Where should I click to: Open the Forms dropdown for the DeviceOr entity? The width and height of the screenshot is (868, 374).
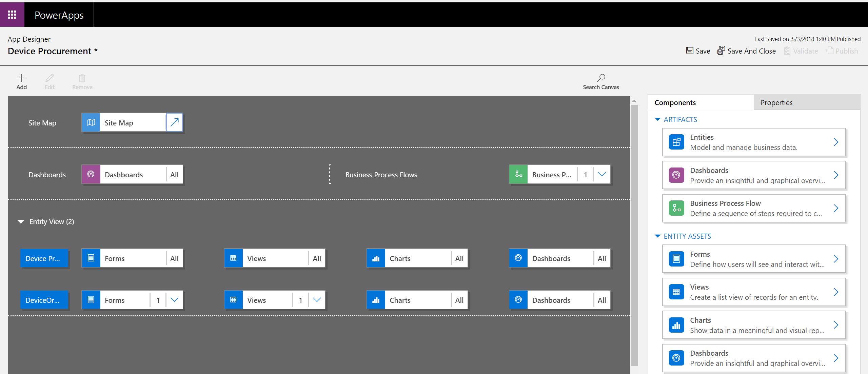click(174, 300)
